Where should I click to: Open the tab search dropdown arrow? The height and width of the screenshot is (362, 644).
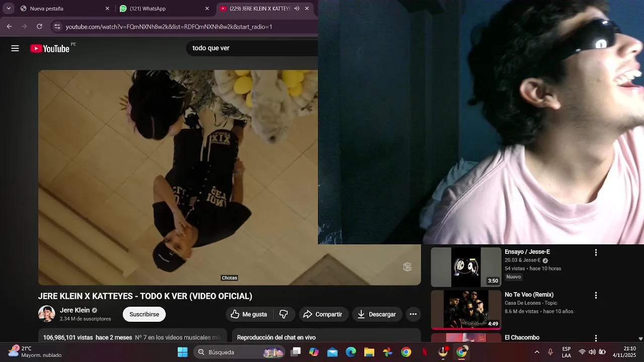(x=9, y=9)
